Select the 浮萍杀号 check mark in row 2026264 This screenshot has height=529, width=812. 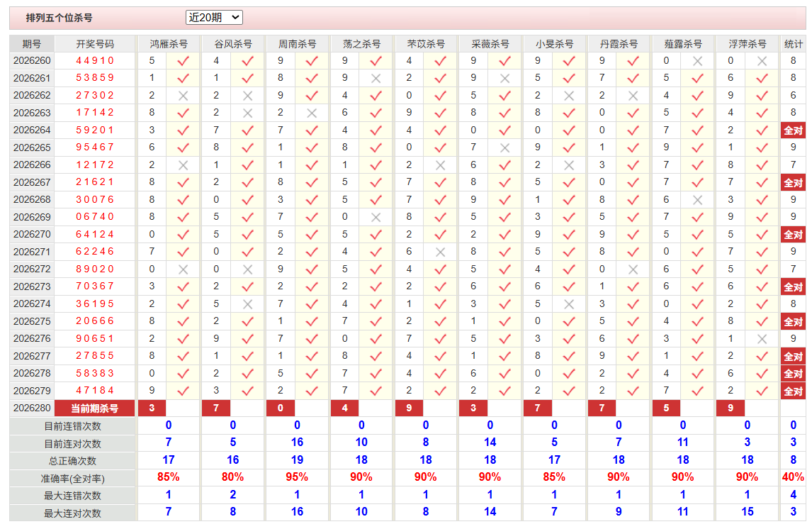tap(762, 130)
